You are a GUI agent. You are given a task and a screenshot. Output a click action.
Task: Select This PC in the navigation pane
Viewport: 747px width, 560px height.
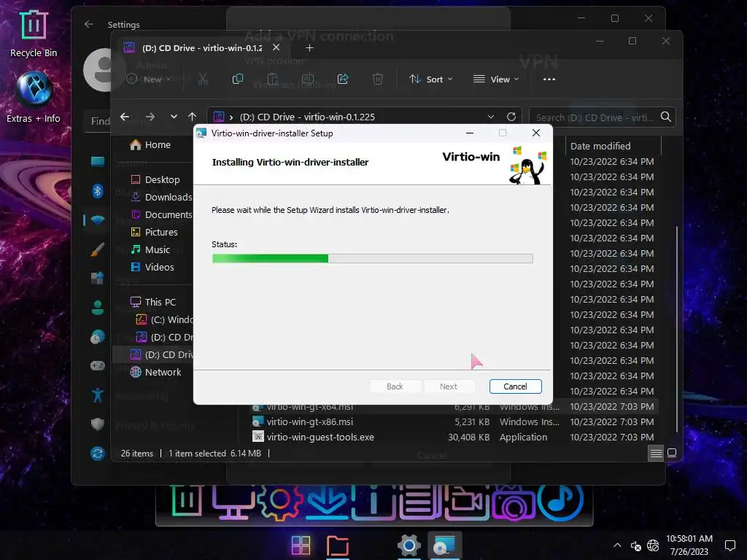(152, 302)
